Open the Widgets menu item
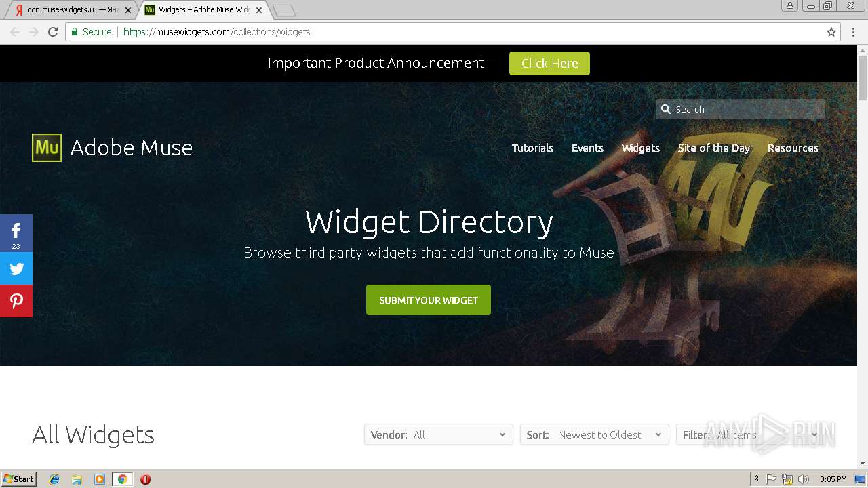 (641, 148)
